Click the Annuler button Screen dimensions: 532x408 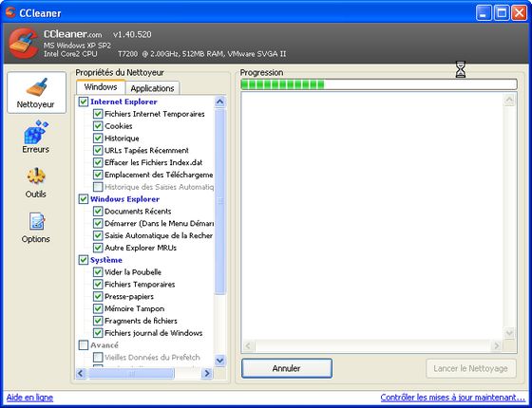pos(287,368)
